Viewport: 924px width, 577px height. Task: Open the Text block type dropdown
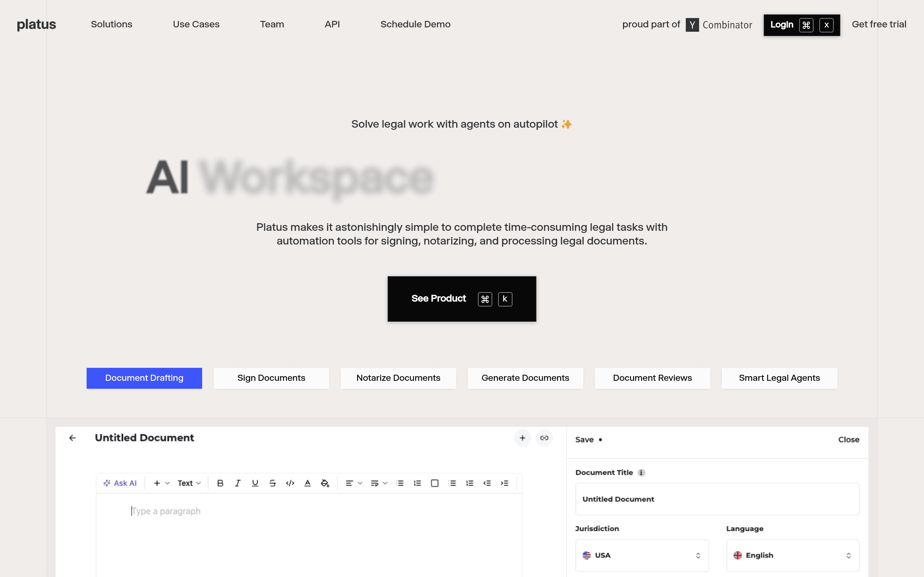(189, 483)
